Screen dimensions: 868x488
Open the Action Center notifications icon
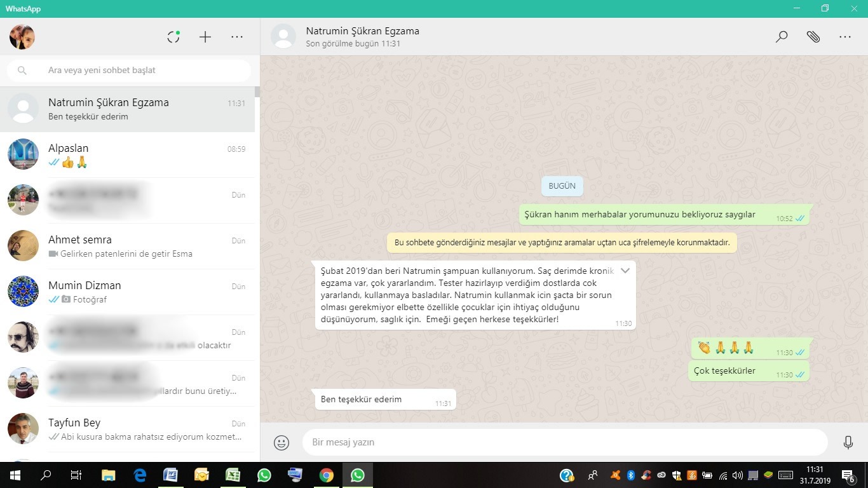click(848, 475)
